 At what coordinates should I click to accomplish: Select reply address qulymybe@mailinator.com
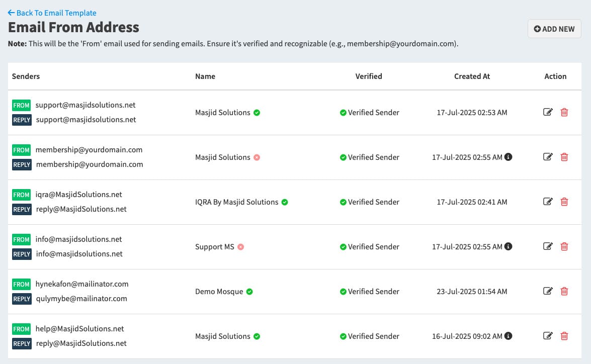pyautogui.click(x=81, y=299)
